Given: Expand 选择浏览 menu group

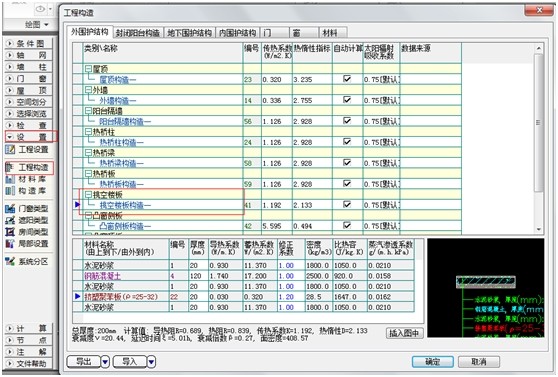Looking at the screenshot, I should click(28, 114).
